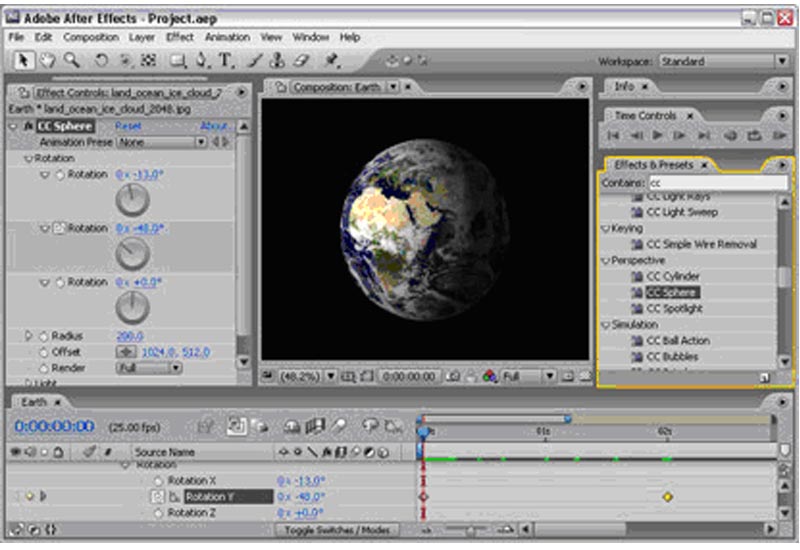Select the Selection arrow tool

click(x=22, y=61)
